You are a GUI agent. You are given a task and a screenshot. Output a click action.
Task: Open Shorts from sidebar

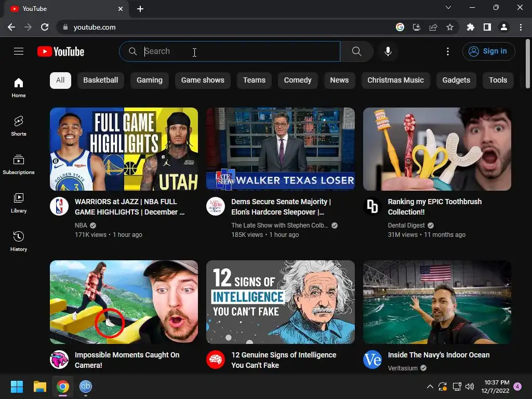[x=19, y=126]
